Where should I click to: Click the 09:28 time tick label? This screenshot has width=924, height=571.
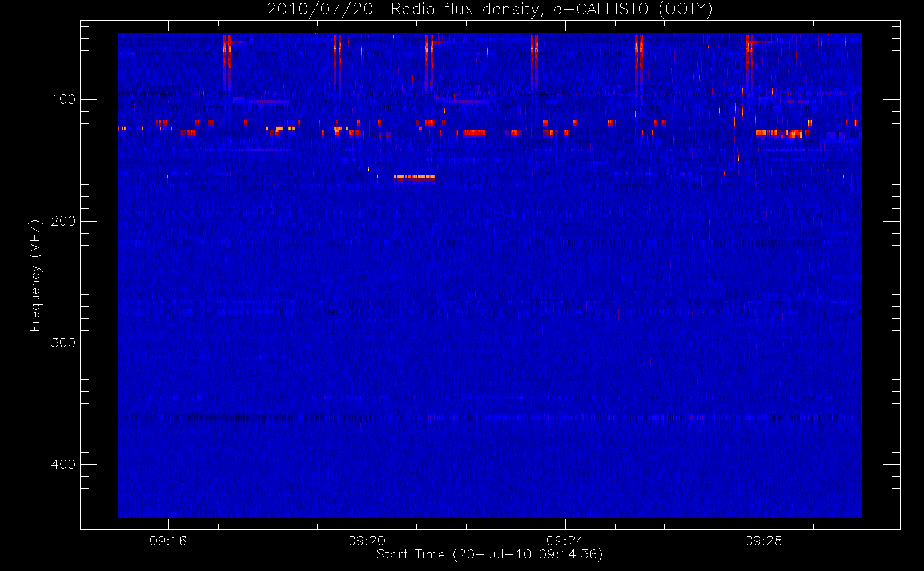[764, 541]
